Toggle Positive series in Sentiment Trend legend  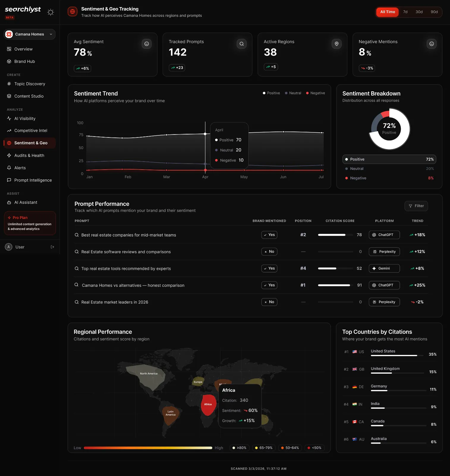pyautogui.click(x=271, y=93)
